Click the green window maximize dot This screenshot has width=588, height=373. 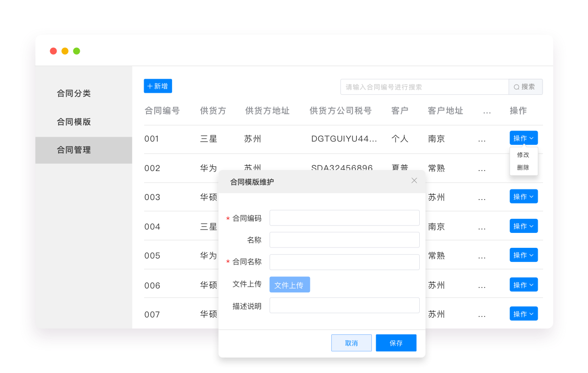76,51
